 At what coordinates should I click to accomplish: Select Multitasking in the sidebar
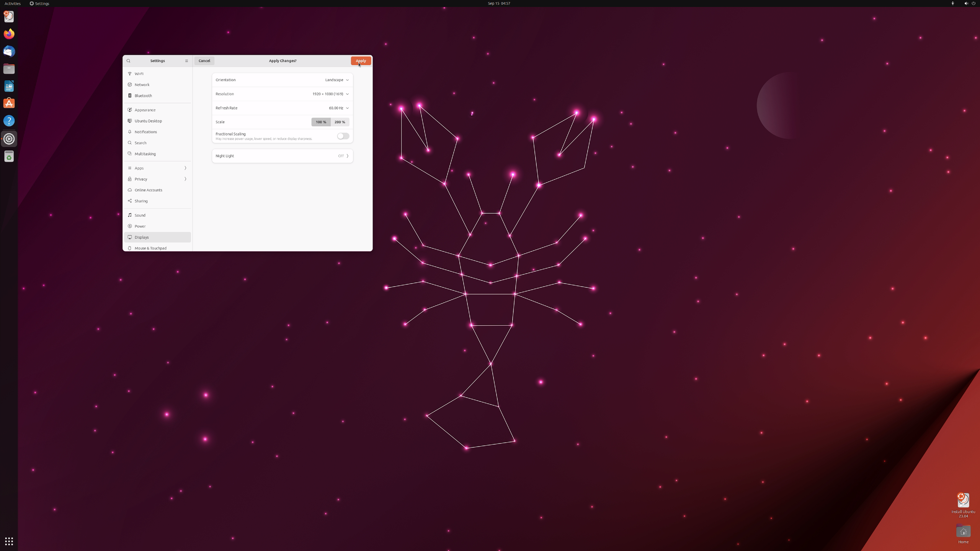click(157, 154)
